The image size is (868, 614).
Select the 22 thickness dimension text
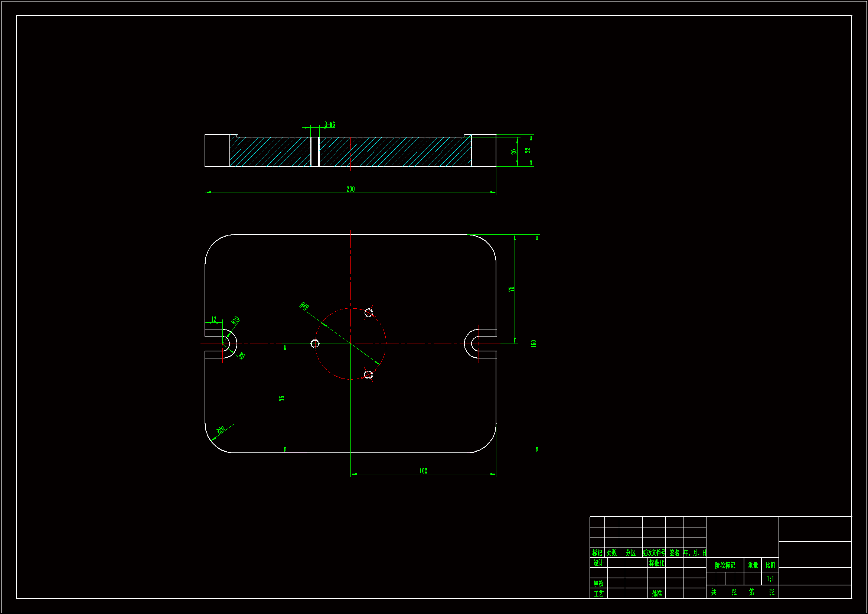[x=528, y=150]
